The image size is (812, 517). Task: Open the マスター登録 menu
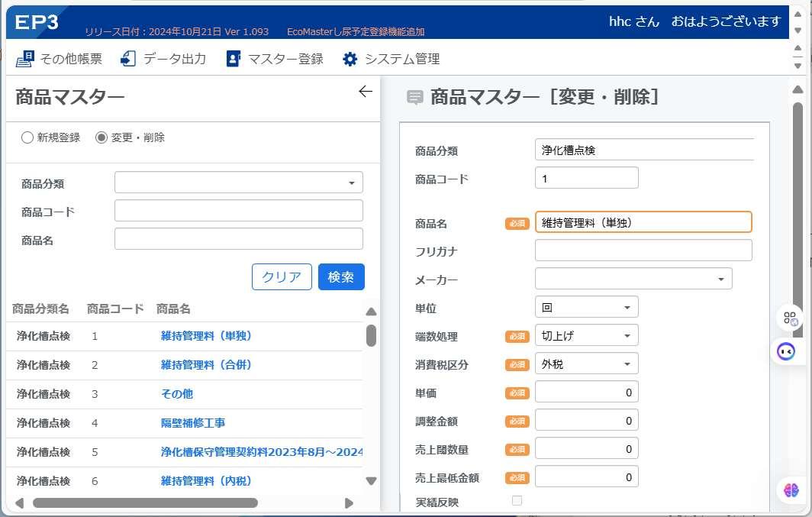275,59
